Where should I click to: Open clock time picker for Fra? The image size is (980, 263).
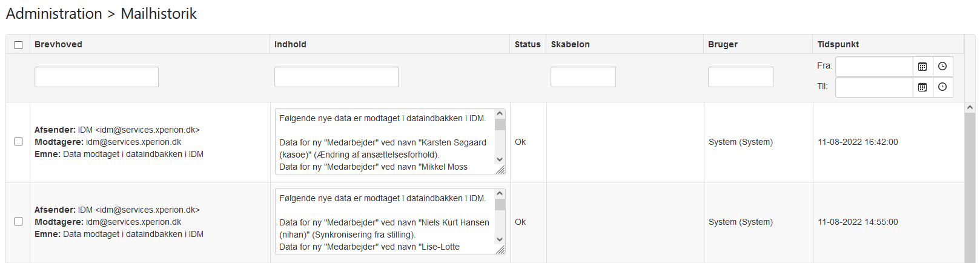click(x=942, y=67)
